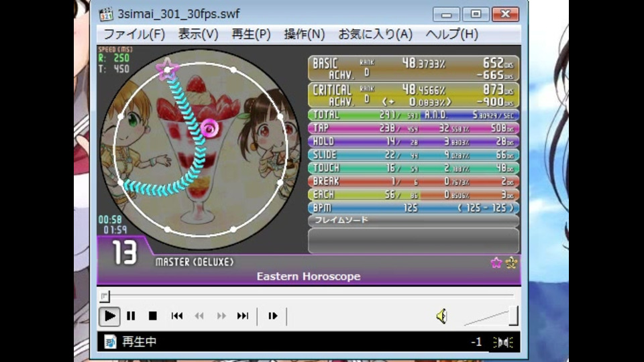Click the BASIC achievement row
The height and width of the screenshot is (362, 644).
click(x=414, y=68)
